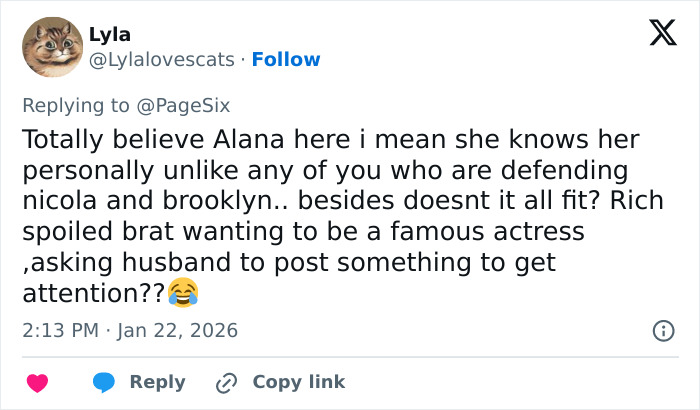Click the display name Lyla

tap(109, 34)
